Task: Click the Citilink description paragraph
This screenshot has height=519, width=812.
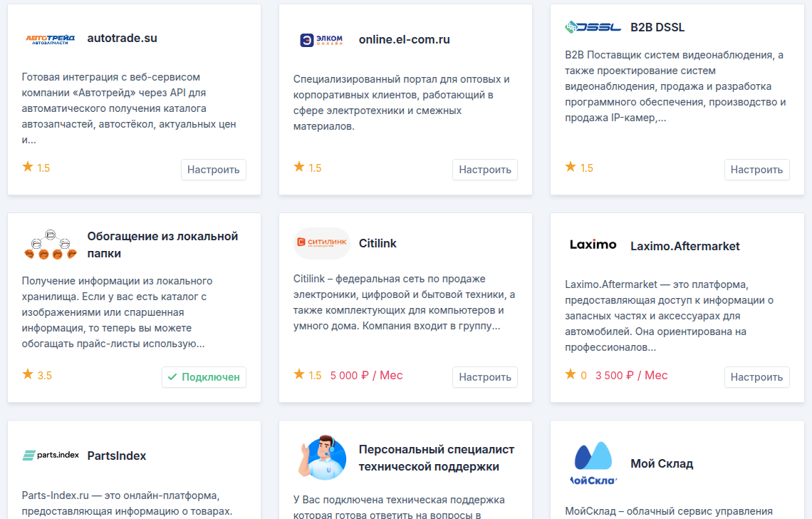Action: 404,302
